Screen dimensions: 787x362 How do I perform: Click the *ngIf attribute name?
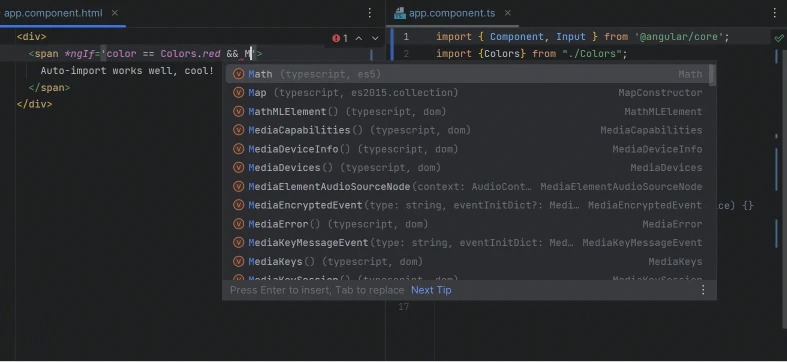79,54
